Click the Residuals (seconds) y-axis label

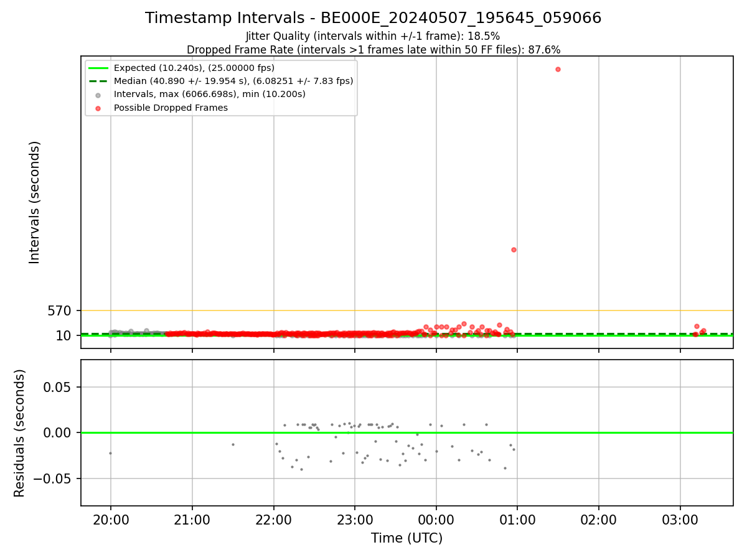(20, 433)
